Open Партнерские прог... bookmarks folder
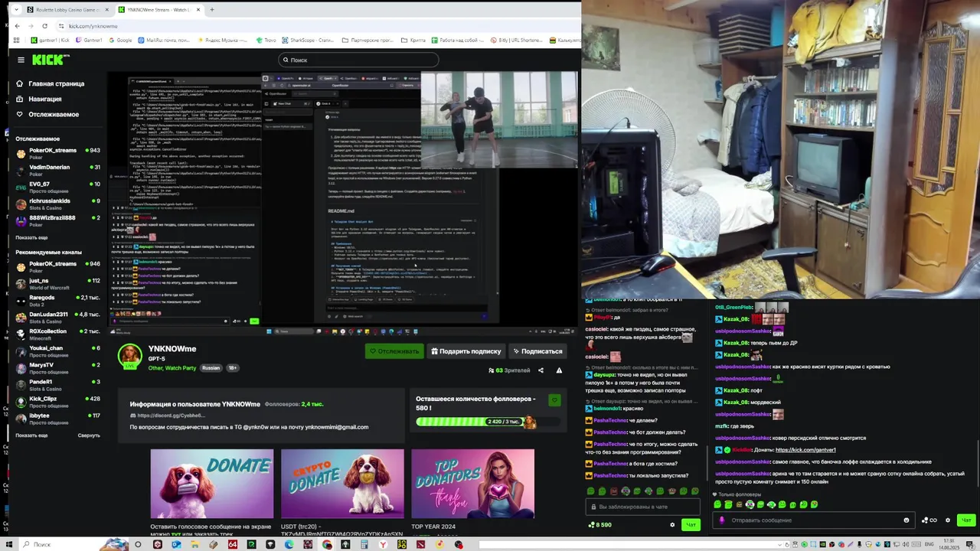 (369, 40)
